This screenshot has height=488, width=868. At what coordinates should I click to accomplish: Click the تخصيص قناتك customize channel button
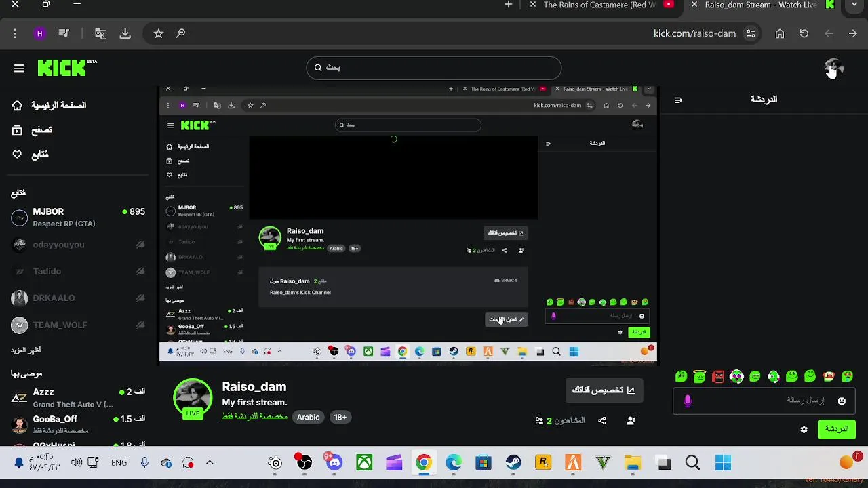tap(604, 390)
